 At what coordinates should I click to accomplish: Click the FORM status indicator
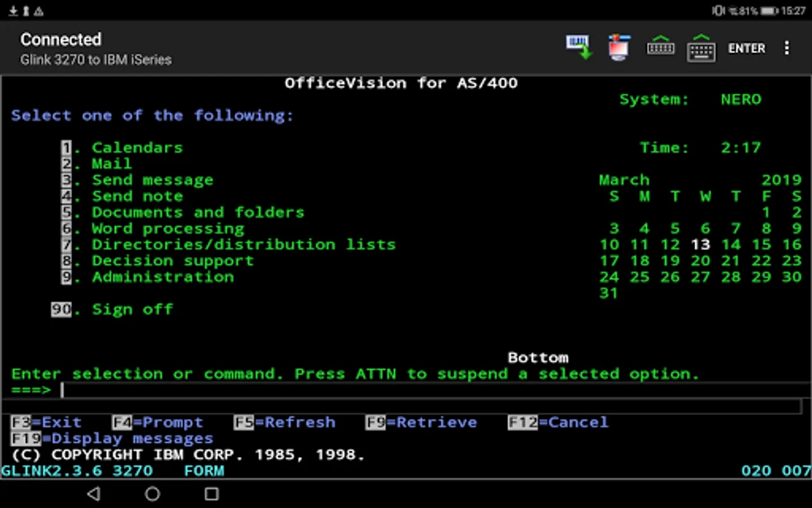pyautogui.click(x=204, y=471)
